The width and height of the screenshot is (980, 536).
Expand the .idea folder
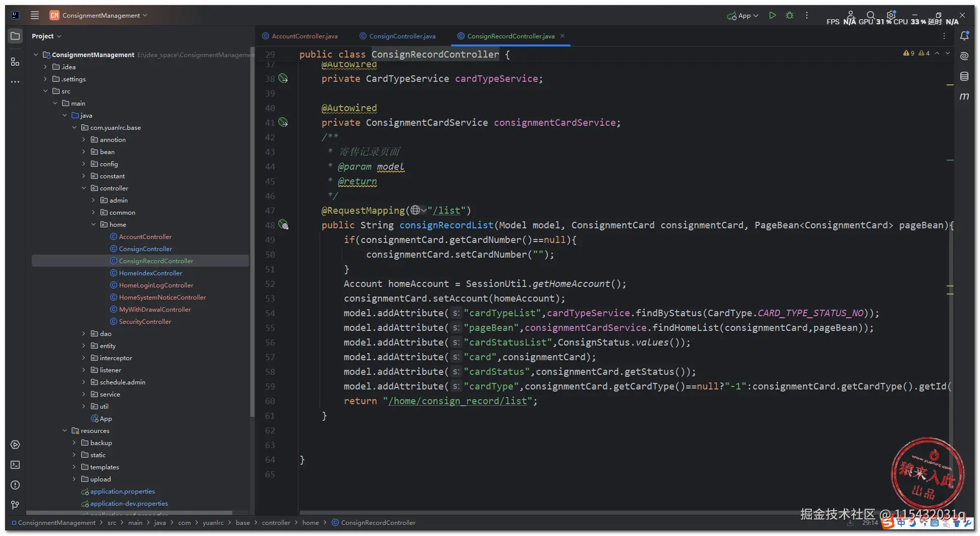pos(45,67)
